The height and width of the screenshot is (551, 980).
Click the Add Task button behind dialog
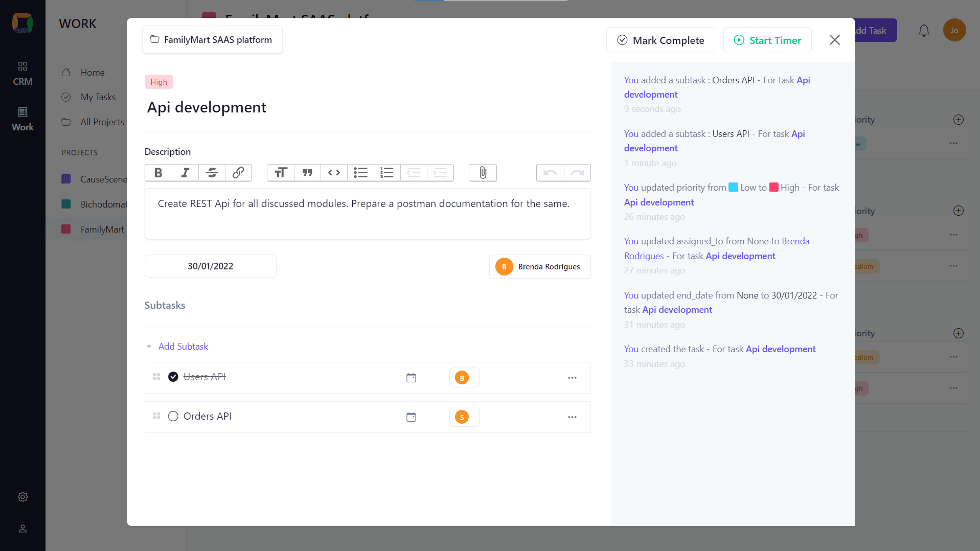click(x=876, y=31)
